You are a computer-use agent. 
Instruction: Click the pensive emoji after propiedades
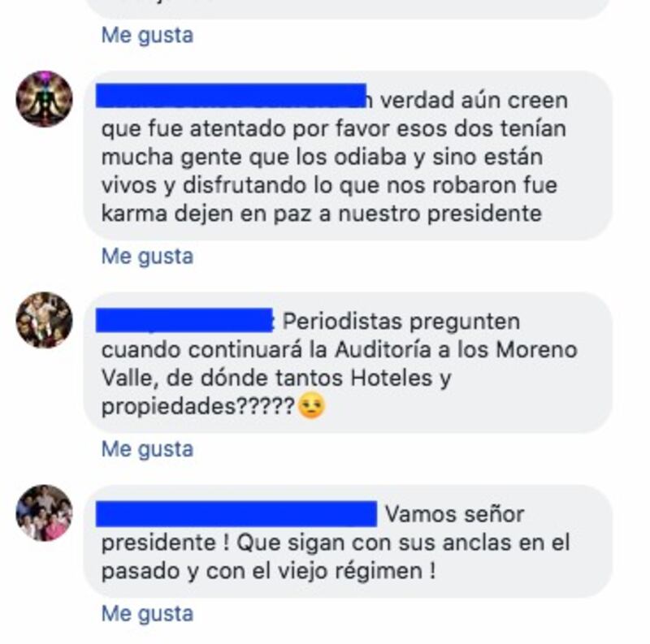click(312, 406)
